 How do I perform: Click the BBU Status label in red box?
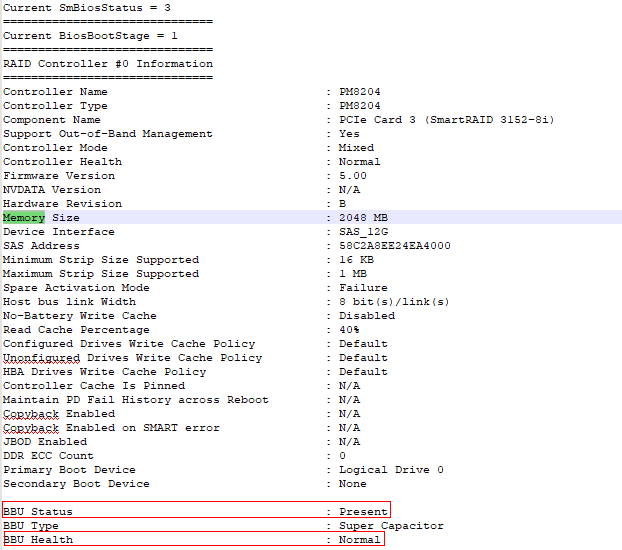tap(38, 512)
